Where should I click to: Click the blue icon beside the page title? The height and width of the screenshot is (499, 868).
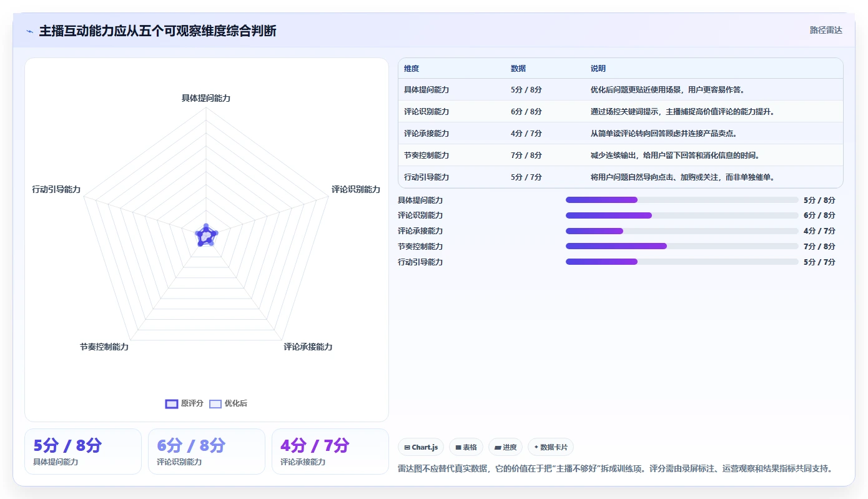coord(29,31)
